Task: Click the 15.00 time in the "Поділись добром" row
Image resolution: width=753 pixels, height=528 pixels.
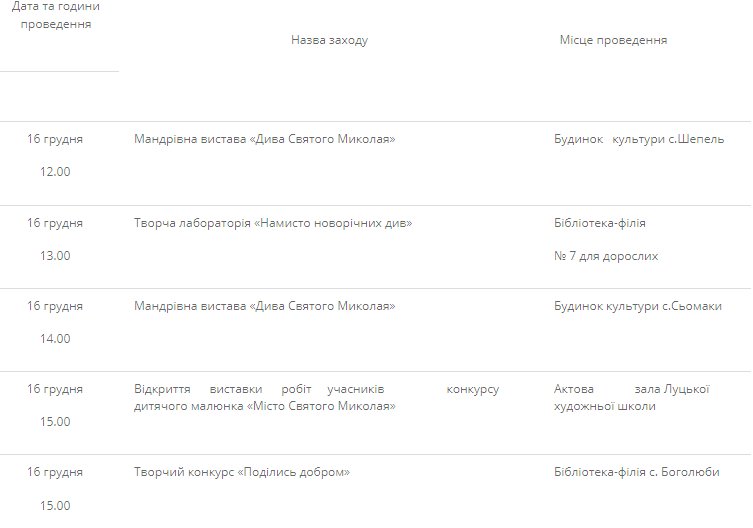Action: click(x=55, y=505)
